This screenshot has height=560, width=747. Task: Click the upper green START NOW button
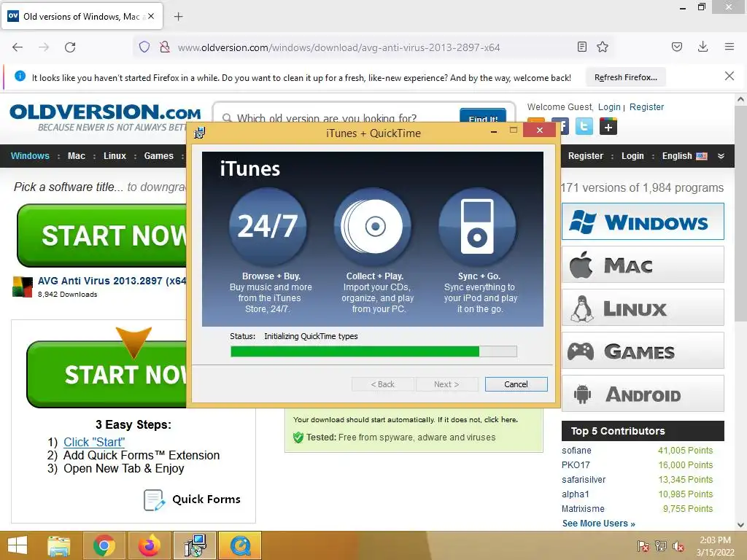point(102,236)
